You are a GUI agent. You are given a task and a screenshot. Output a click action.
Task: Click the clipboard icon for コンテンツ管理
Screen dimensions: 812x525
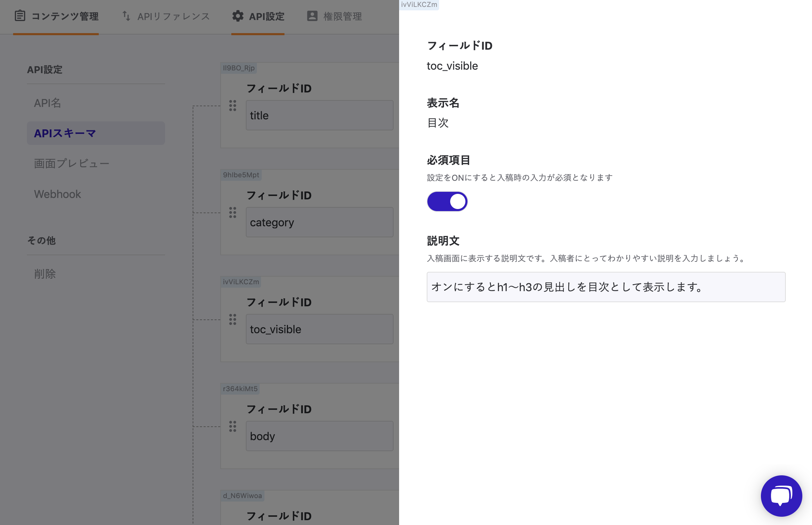pyautogui.click(x=20, y=16)
